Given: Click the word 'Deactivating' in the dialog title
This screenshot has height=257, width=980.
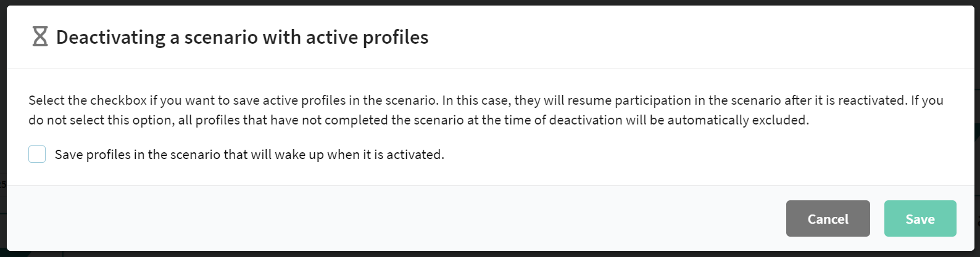Looking at the screenshot, I should [x=111, y=38].
